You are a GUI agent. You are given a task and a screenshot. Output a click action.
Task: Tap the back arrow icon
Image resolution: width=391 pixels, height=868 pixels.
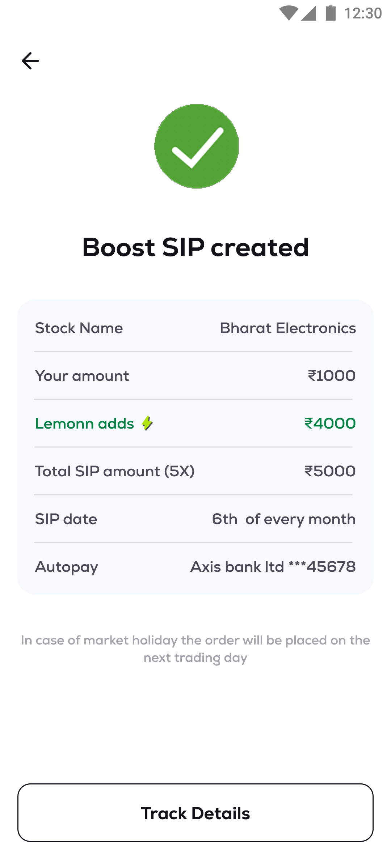30,61
